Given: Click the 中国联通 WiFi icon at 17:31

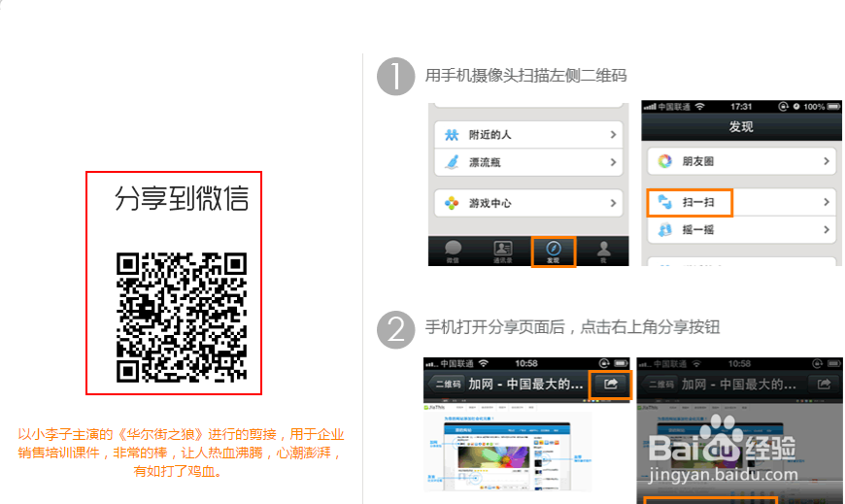Looking at the screenshot, I should [699, 106].
